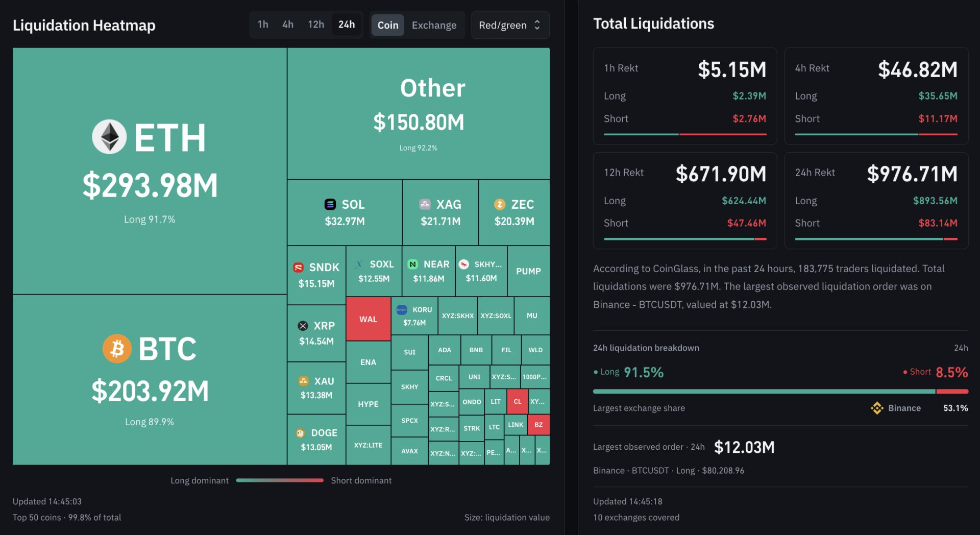Select the 24h timeframe option
This screenshot has height=535, width=980.
[347, 25]
